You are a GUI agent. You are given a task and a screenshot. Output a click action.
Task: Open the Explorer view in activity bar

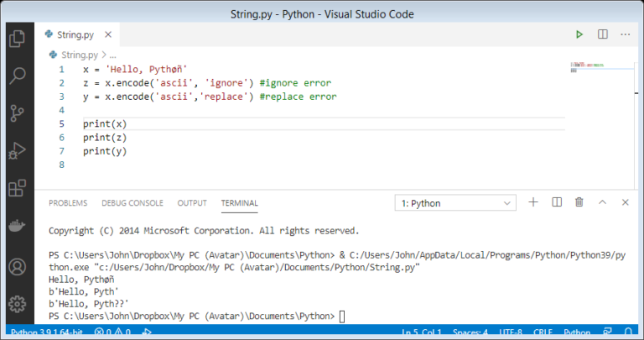[x=16, y=38]
